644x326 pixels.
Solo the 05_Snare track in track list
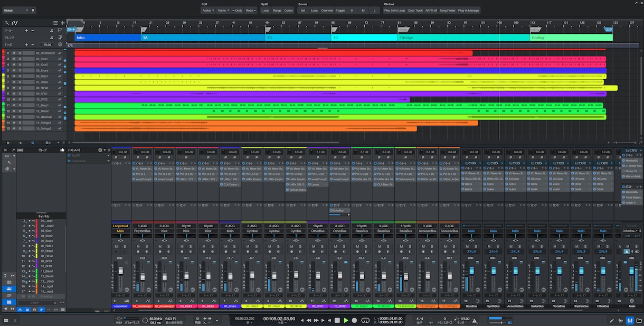pos(20,70)
